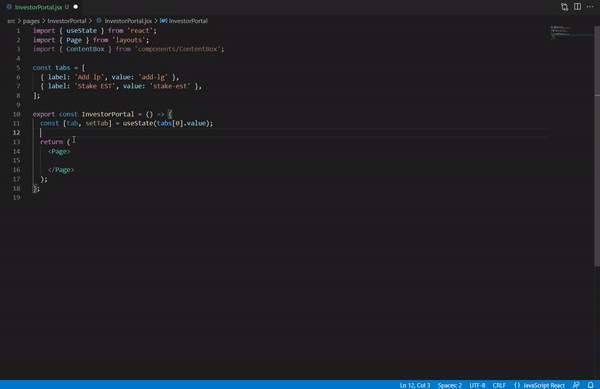Click the 'react' module string
The height and width of the screenshot is (389, 600).
(140, 31)
